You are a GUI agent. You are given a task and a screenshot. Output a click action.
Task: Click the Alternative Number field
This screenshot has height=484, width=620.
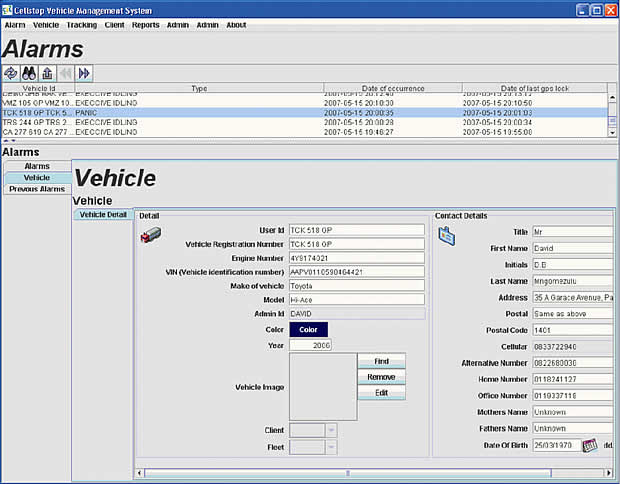coord(573,363)
